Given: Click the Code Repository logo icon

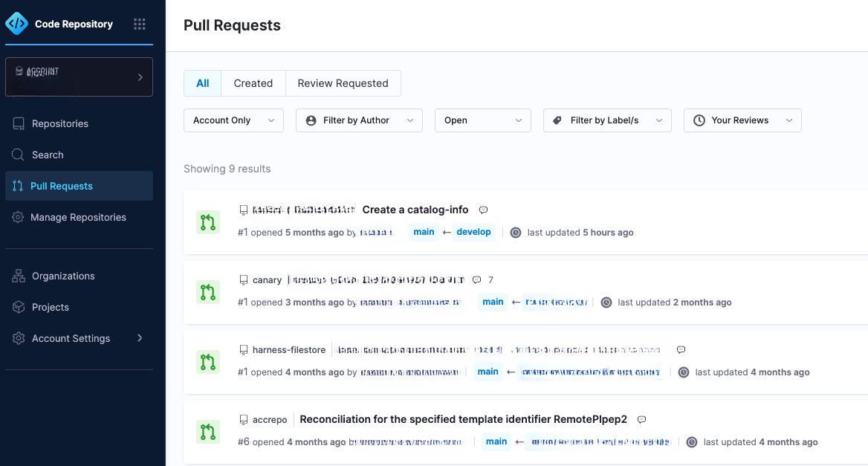Looking at the screenshot, I should click(x=16, y=24).
